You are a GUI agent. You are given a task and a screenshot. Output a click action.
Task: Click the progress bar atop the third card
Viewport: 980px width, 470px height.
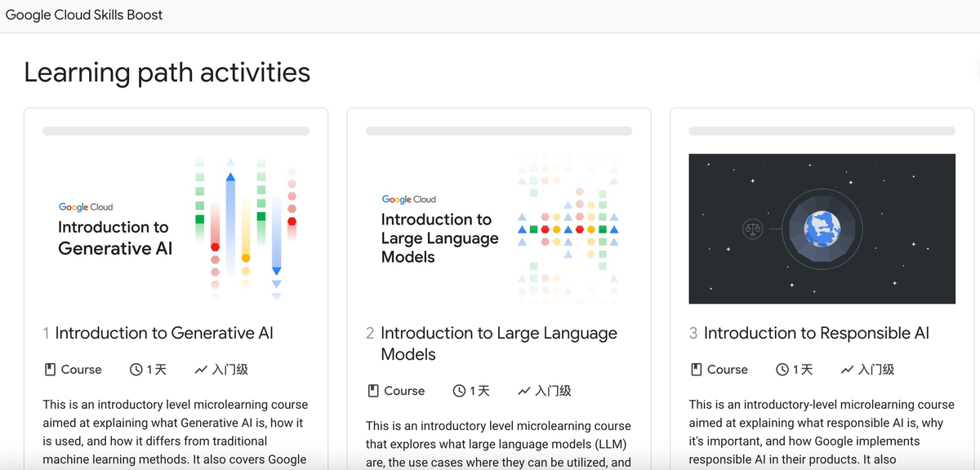point(822,131)
